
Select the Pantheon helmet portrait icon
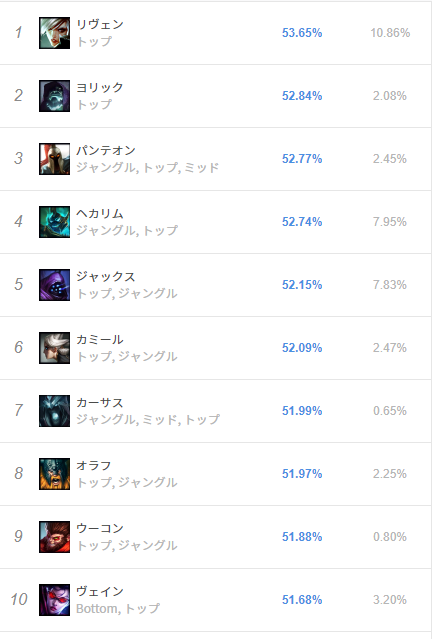54,159
